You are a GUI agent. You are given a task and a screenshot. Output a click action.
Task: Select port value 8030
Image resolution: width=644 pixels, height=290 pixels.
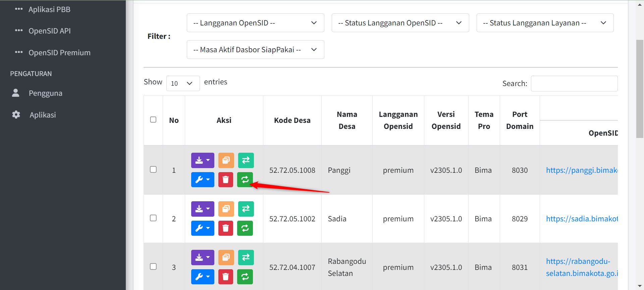coord(520,170)
